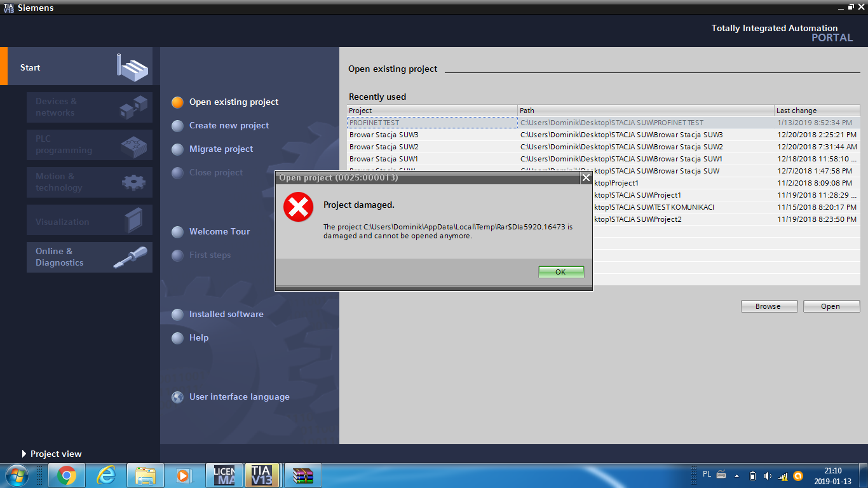This screenshot has width=868, height=488.
Task: Sort by the Path column header
Action: click(646, 111)
